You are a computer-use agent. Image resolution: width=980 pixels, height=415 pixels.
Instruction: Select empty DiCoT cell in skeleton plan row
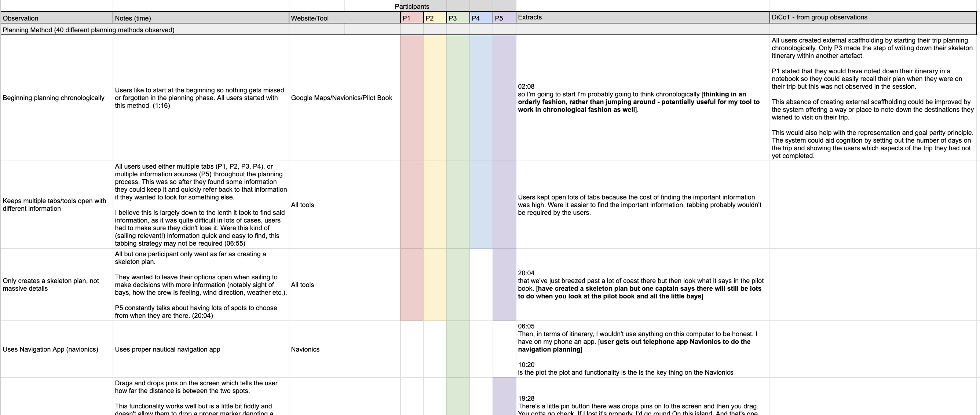(873, 285)
